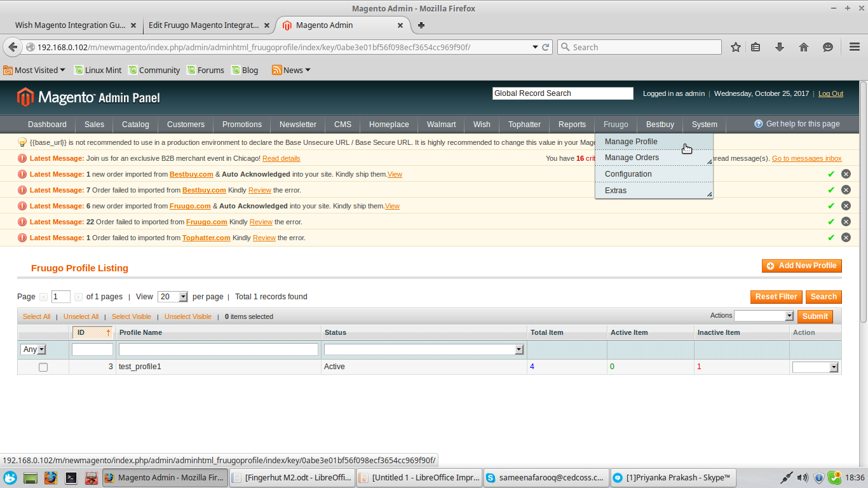Click the Add New Profile button
Screen dimensions: 868x488
[802, 266]
